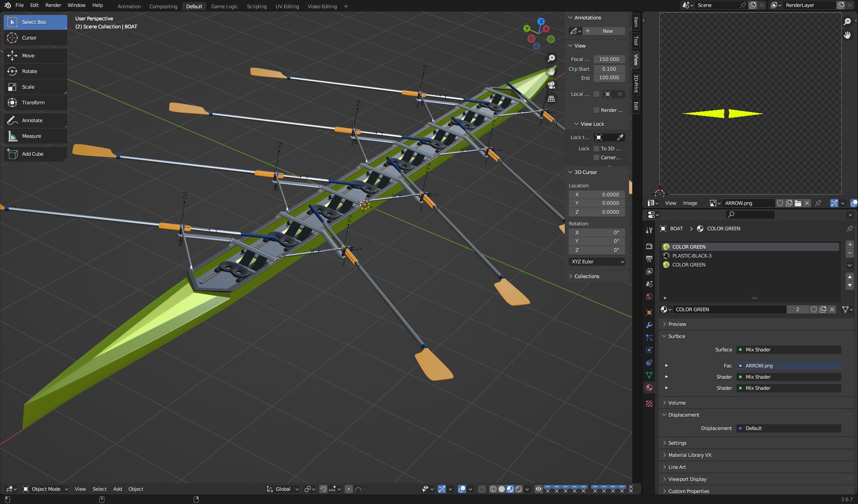Click the ARROW.png Fac link

pos(789,366)
